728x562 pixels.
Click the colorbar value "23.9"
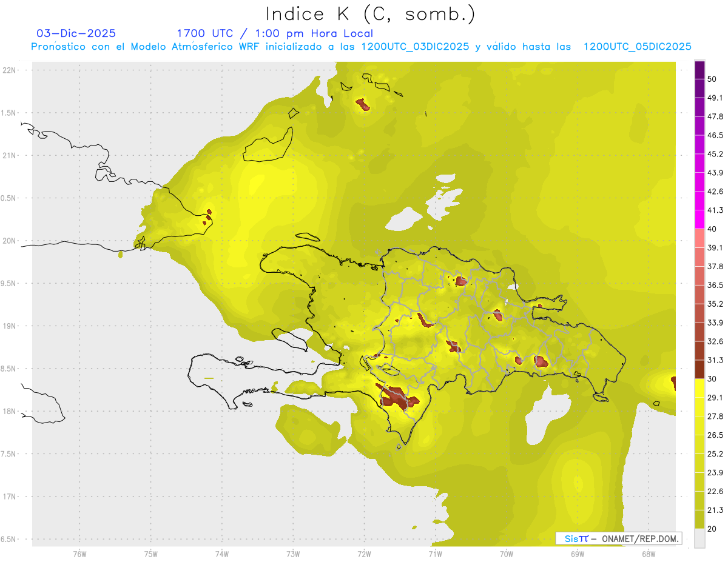(715, 473)
